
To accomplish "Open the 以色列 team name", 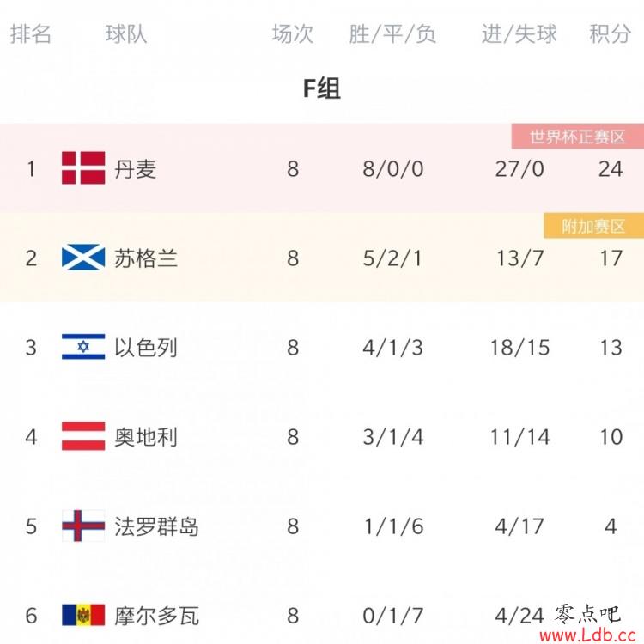I will pyautogui.click(x=146, y=348).
